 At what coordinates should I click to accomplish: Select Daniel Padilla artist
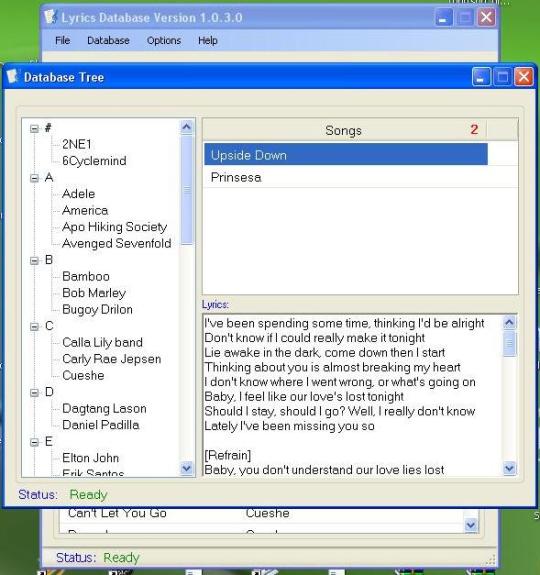100,425
